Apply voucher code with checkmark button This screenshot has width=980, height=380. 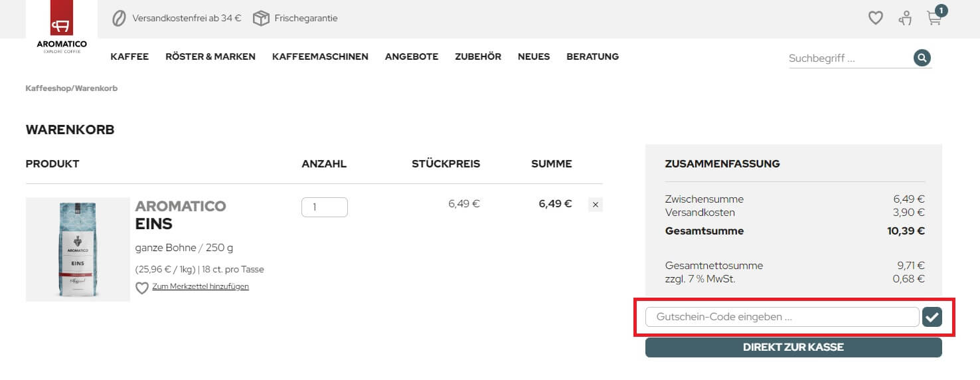point(932,317)
